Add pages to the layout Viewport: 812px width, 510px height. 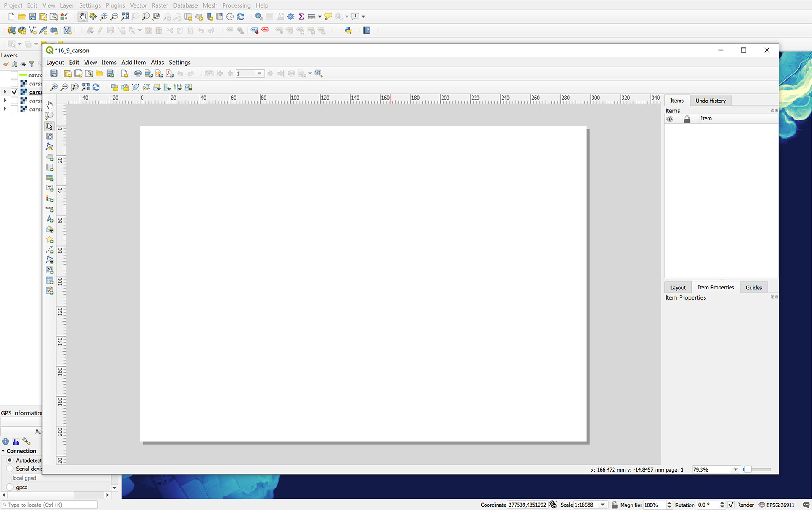pyautogui.click(x=124, y=74)
